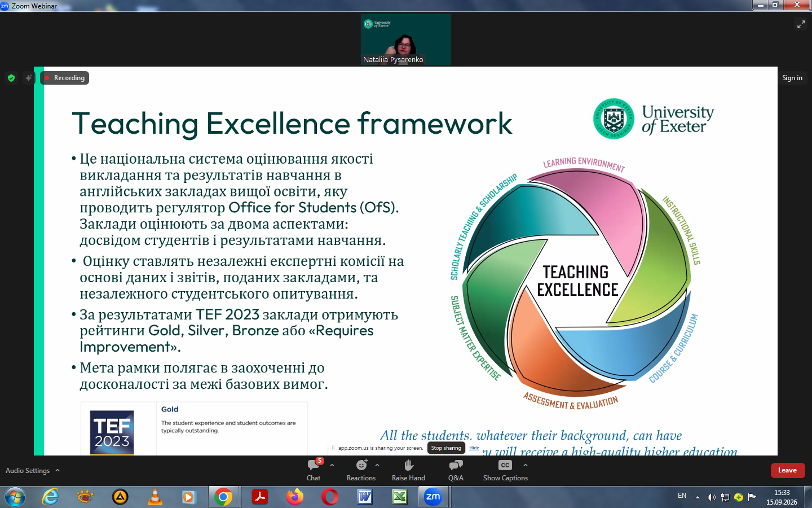This screenshot has height=508, width=812.
Task: Click the Leave button
Action: coord(788,470)
